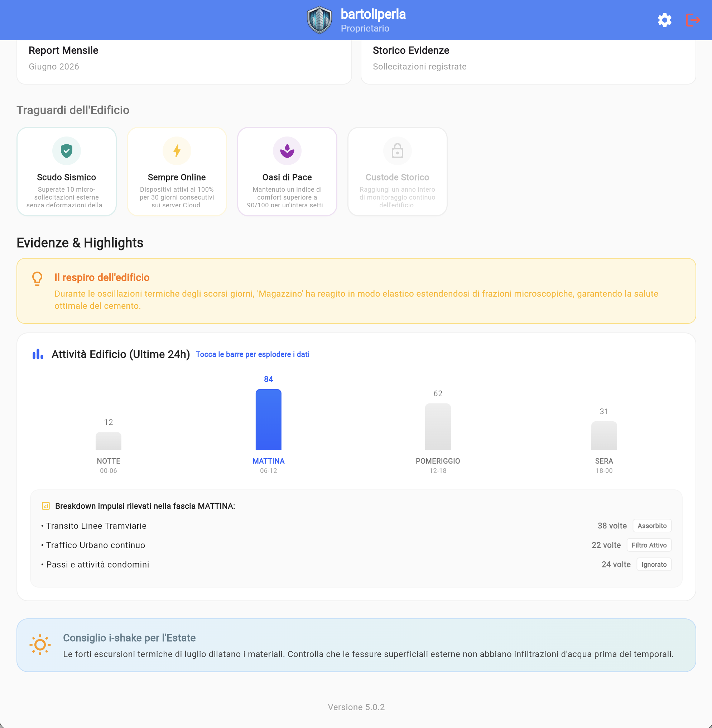Click the breakdown chart icon
Screen dimensions: 712x728
[45, 506]
